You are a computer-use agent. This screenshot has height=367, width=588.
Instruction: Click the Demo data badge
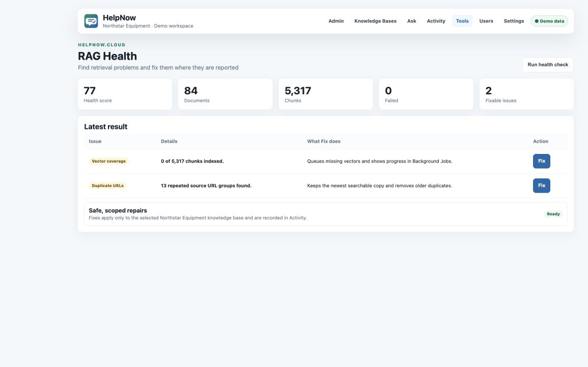[549, 21]
